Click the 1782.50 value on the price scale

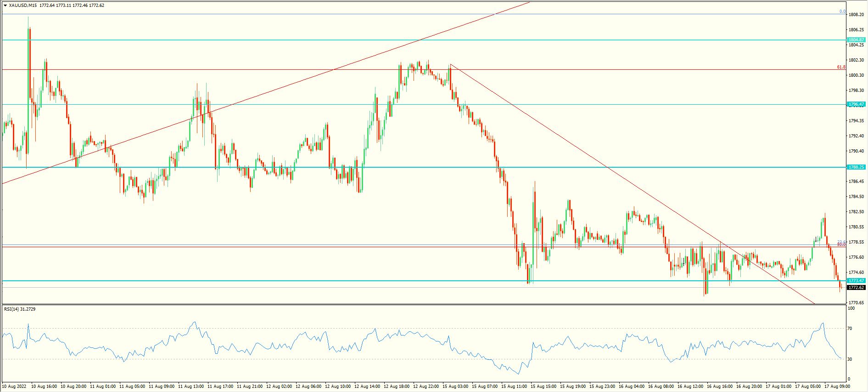pyautogui.click(x=857, y=212)
